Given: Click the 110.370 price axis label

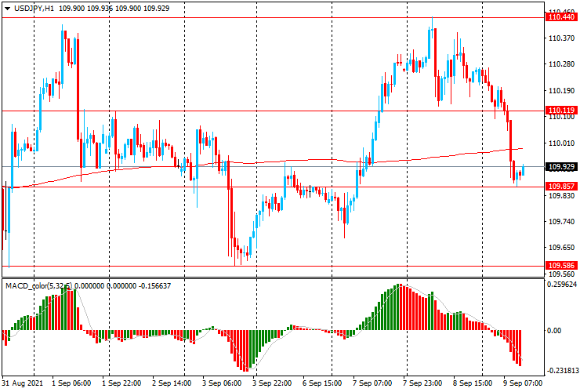Looking at the screenshot, I should pyautogui.click(x=561, y=38).
